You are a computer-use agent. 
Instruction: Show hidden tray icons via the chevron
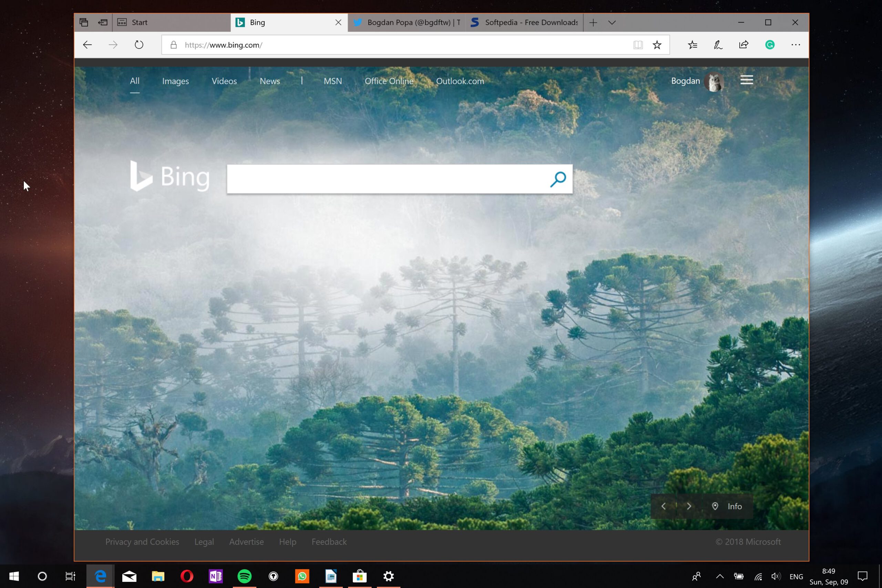(720, 576)
